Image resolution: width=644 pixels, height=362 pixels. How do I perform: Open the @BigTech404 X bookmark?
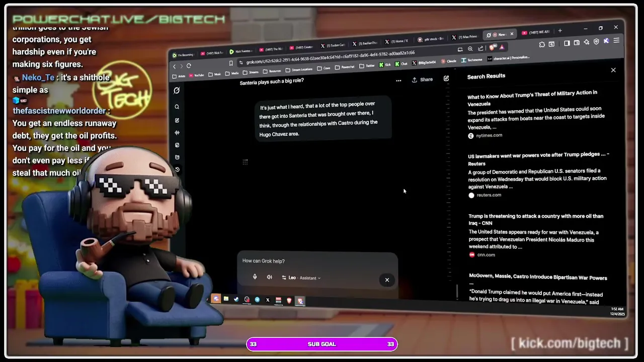tap(424, 63)
